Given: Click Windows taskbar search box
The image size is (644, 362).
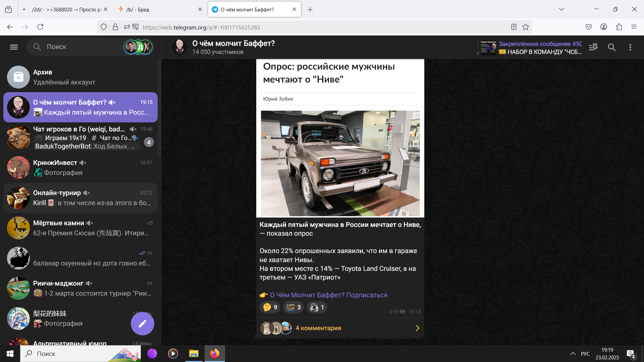Looking at the screenshot, I should pos(80,354).
